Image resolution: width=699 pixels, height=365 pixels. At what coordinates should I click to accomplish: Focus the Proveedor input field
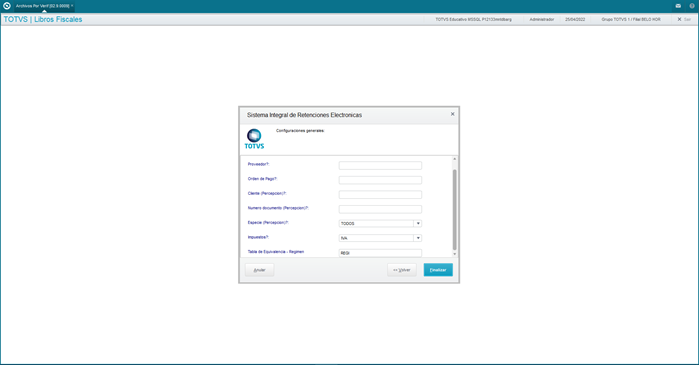380,165
